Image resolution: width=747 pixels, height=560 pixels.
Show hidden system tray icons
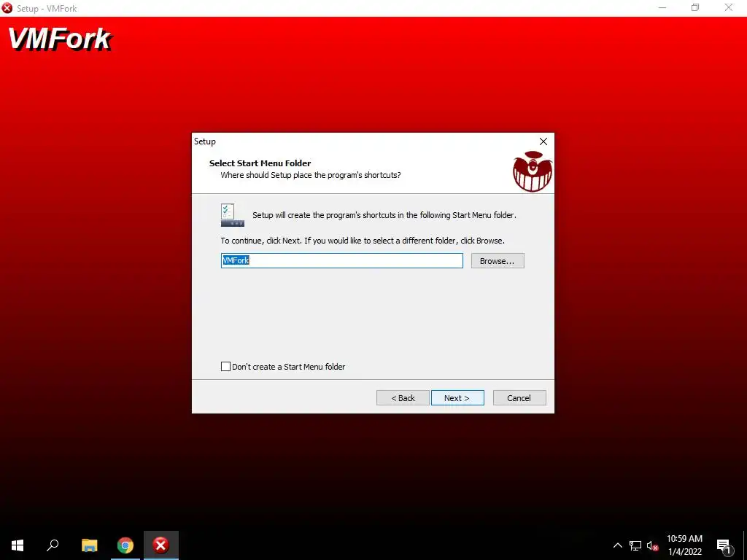point(617,545)
